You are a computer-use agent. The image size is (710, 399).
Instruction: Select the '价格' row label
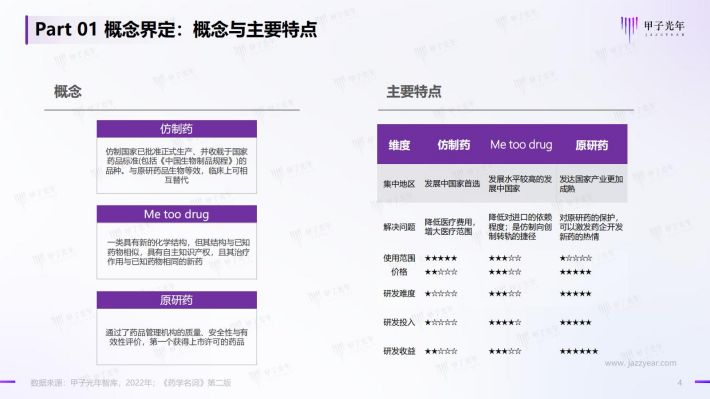[399, 272]
